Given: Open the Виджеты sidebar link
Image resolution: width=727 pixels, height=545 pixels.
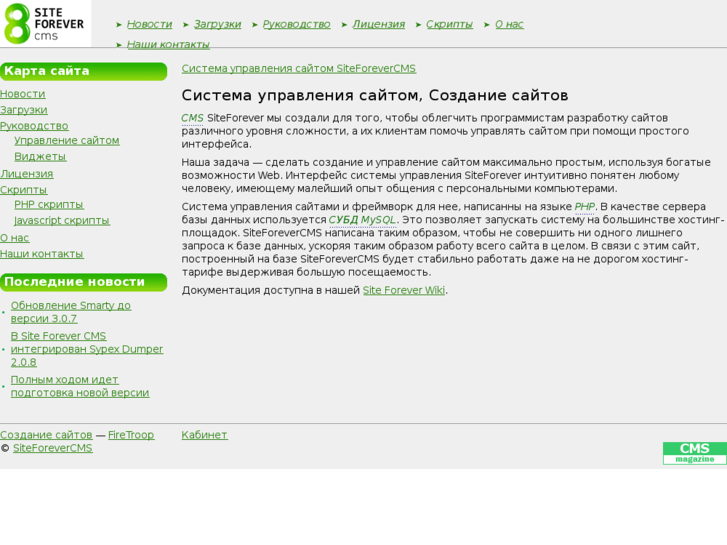Looking at the screenshot, I should pos(40,157).
